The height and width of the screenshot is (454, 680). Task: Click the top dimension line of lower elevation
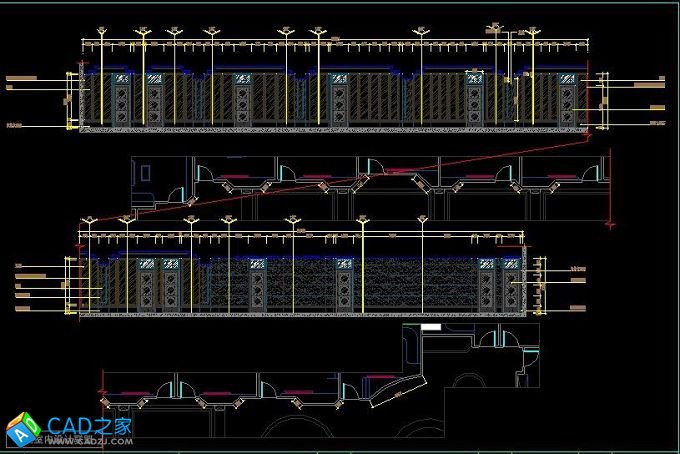tap(300, 231)
